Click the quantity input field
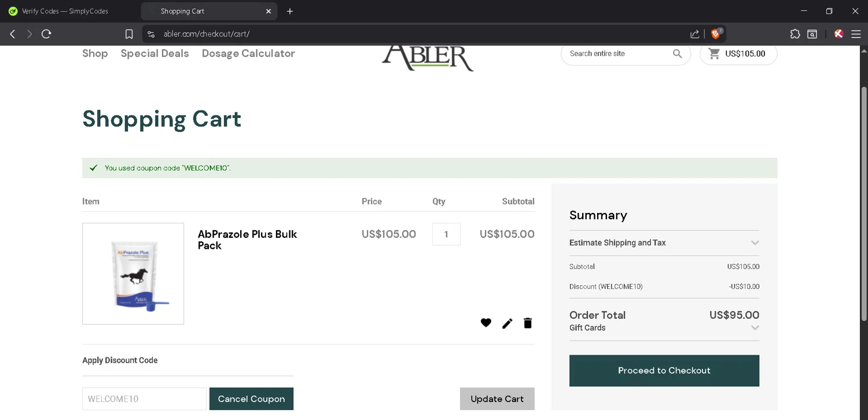868x420 pixels. point(446,234)
